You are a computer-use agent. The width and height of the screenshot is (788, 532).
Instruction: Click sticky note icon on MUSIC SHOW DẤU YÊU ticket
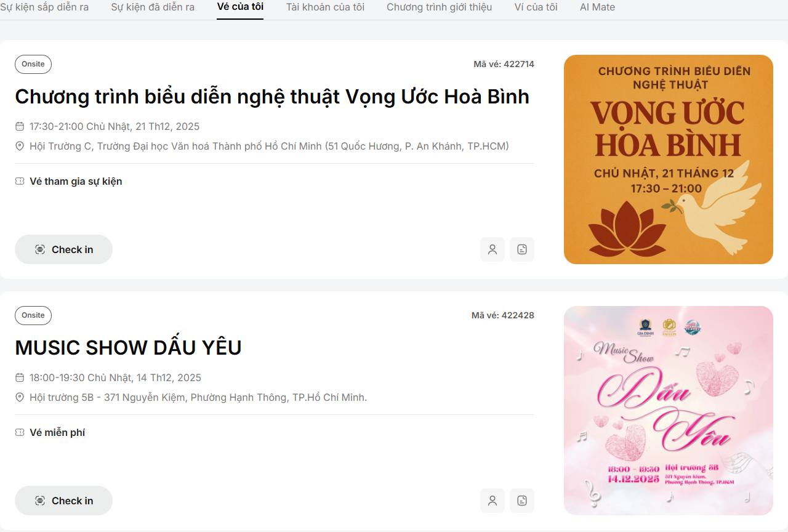click(x=522, y=501)
